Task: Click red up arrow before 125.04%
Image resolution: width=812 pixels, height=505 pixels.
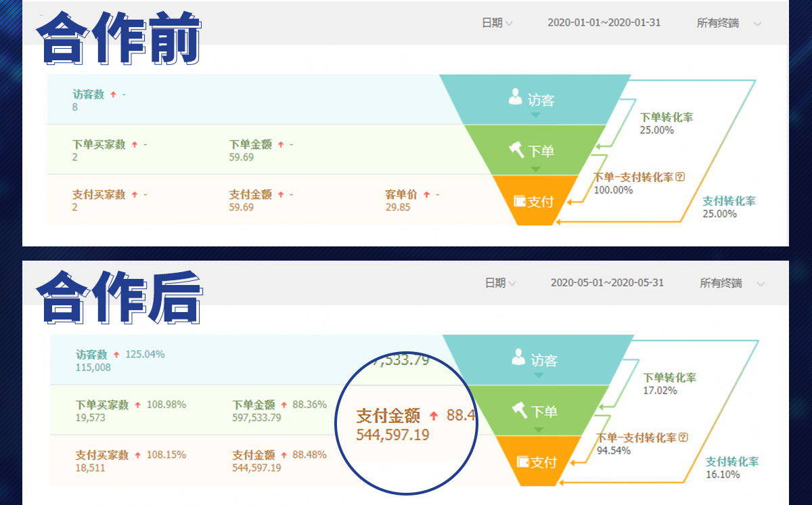Action: click(x=116, y=355)
